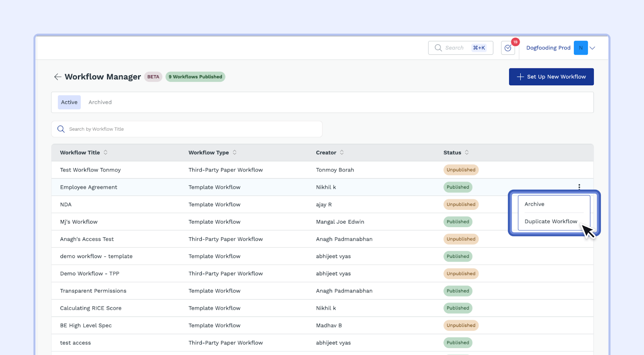The height and width of the screenshot is (355, 644).
Task: Click the magnifier icon in workflow title search
Action: 61,129
